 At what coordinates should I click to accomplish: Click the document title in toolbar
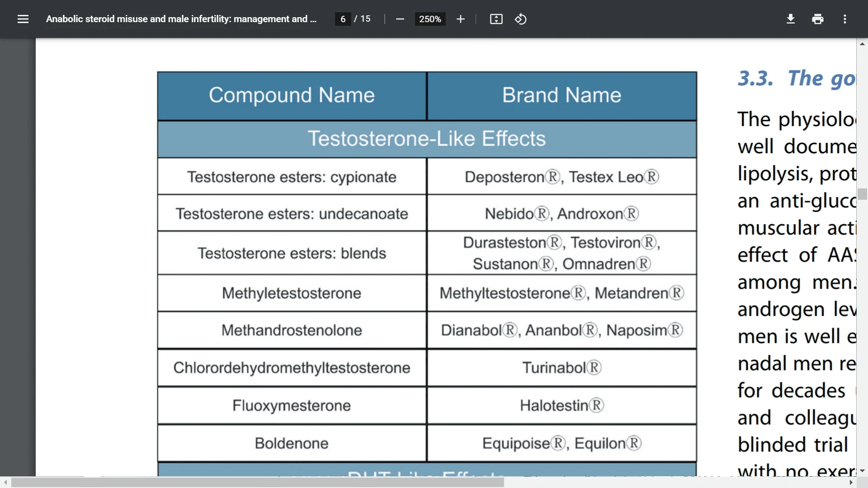(181, 19)
